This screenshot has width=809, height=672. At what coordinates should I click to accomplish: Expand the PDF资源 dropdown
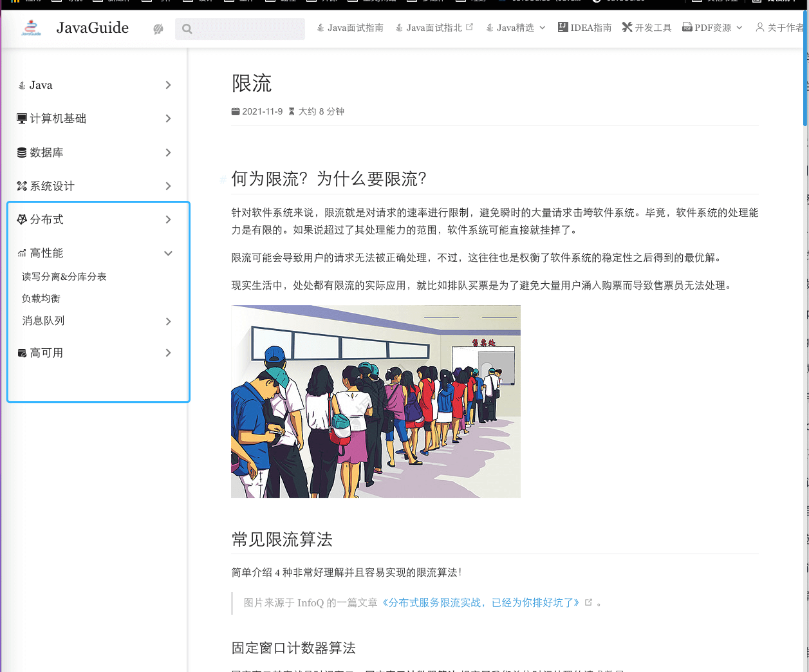(712, 28)
